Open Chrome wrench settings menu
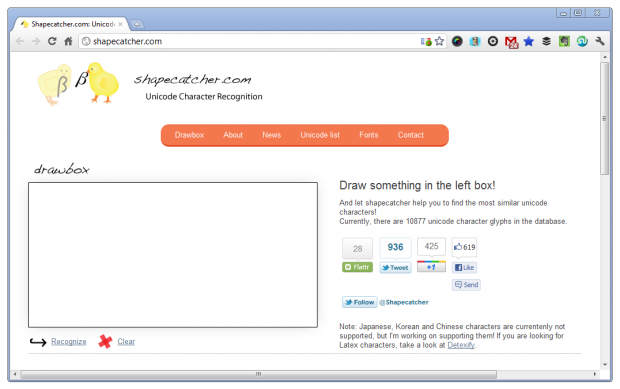Screen dimensions: 620x389 pyautogui.click(x=600, y=41)
